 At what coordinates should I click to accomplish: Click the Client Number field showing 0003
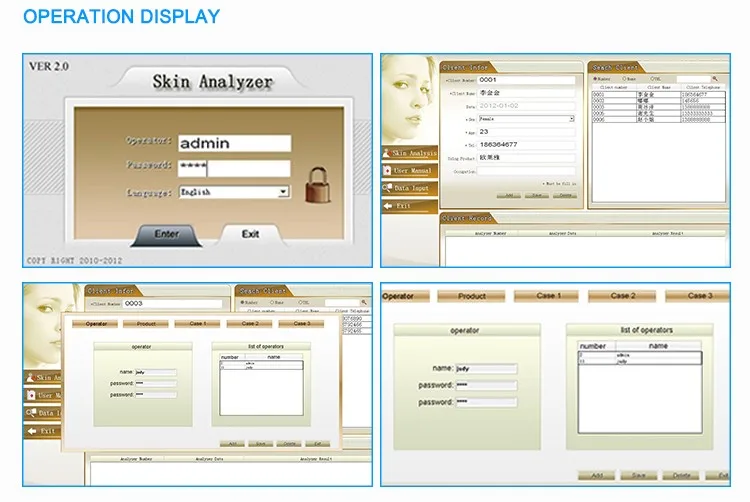tap(172, 304)
